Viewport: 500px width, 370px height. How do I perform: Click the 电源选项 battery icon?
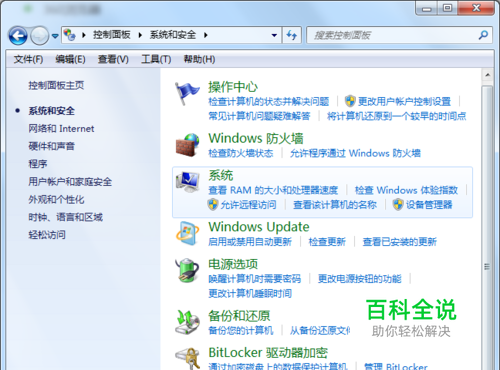[187, 270]
